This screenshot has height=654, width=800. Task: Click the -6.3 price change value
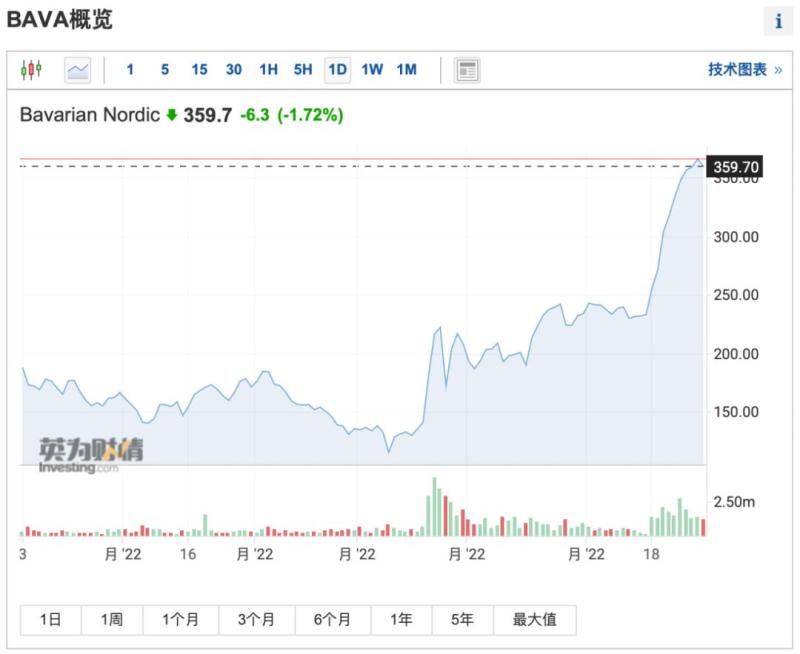pos(255,115)
